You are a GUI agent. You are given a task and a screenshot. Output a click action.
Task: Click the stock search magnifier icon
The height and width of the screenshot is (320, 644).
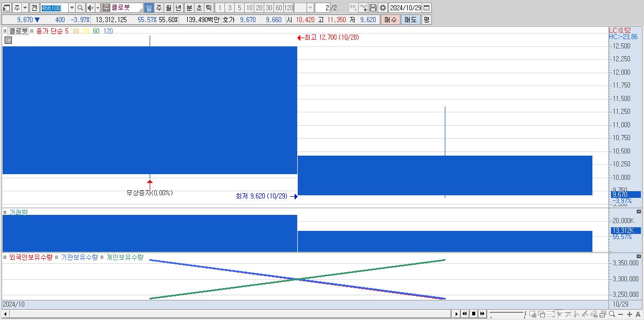pos(80,8)
